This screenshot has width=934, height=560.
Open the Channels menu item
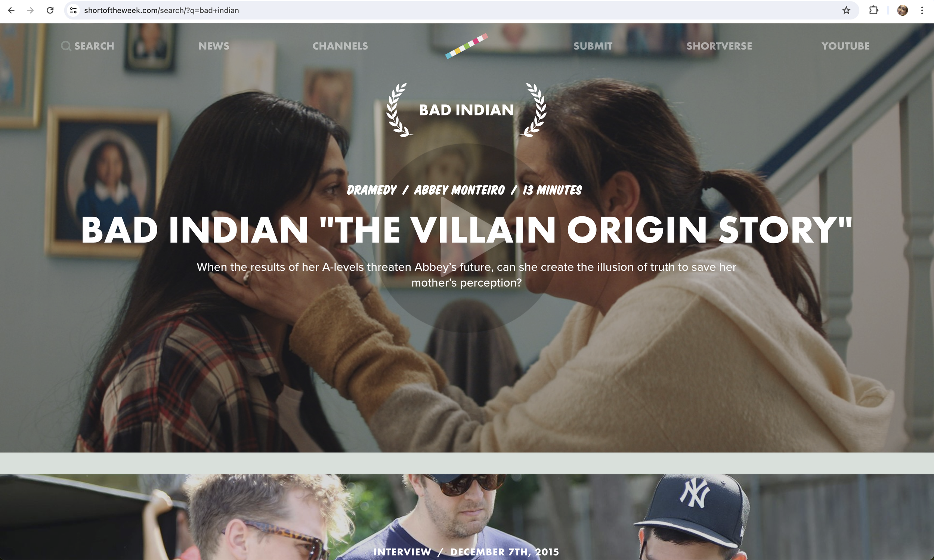tap(340, 46)
